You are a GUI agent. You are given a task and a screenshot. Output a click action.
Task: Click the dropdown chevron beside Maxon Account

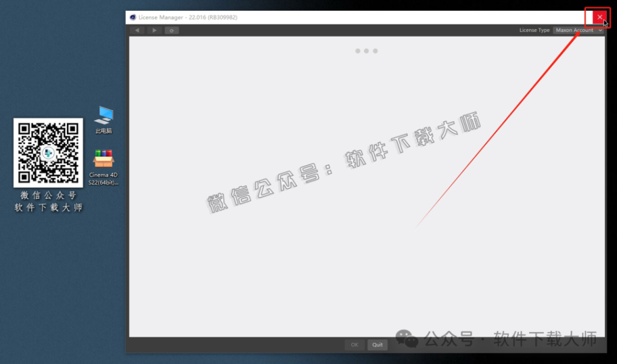pos(601,30)
